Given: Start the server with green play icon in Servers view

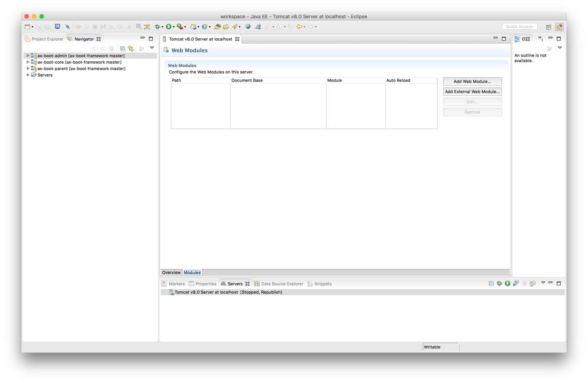Looking at the screenshot, I should [x=508, y=283].
